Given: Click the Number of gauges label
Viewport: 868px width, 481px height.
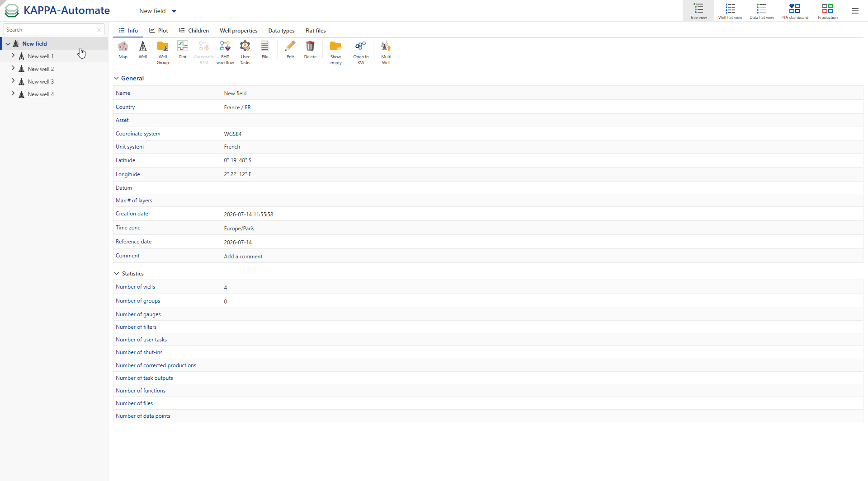Looking at the screenshot, I should pos(138,314).
